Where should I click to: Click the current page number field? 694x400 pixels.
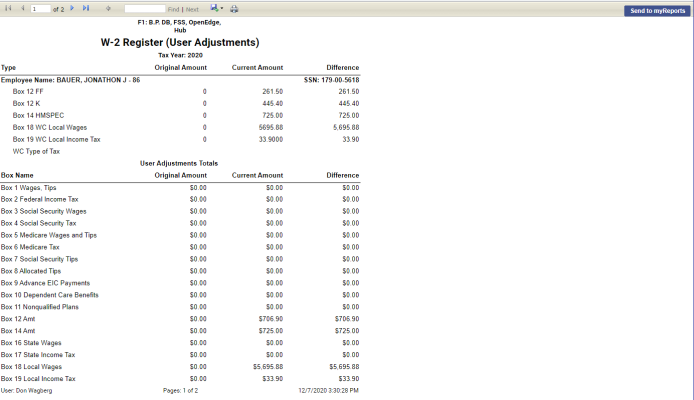[x=40, y=8]
